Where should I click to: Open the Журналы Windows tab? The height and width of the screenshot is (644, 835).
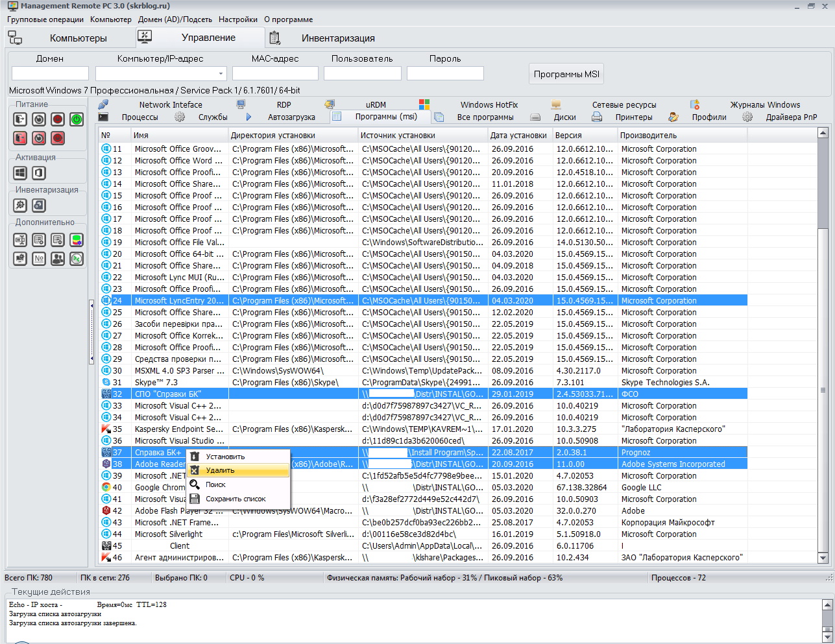[765, 104]
